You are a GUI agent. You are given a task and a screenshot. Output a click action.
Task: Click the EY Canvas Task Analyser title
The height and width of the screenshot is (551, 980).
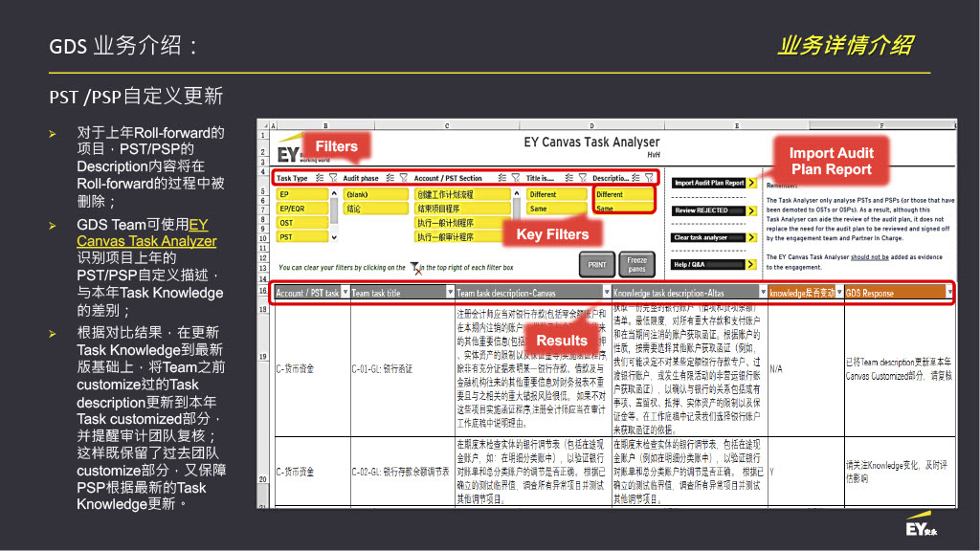[591, 143]
